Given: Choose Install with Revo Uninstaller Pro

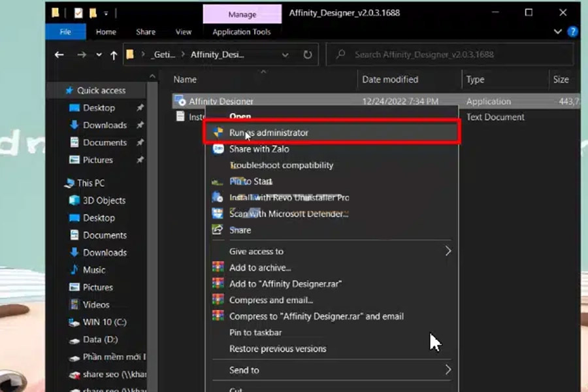Looking at the screenshot, I should 289,197.
